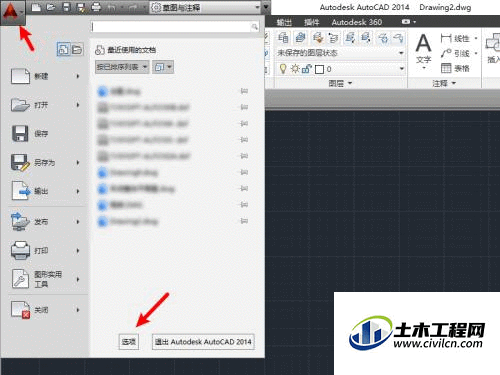Toggle layer 0 light bulb on/off
Image resolution: width=500 pixels, height=375 pixels.
pos(283,69)
